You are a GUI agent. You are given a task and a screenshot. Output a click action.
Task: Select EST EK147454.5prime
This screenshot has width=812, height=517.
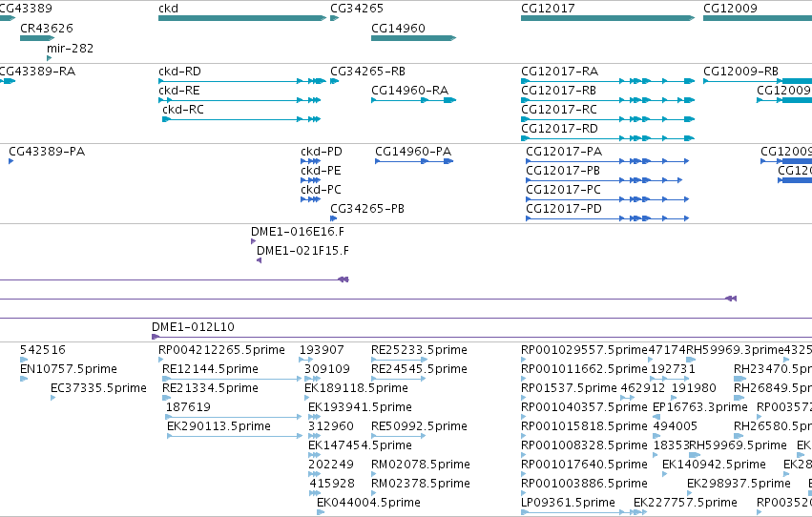(314, 455)
